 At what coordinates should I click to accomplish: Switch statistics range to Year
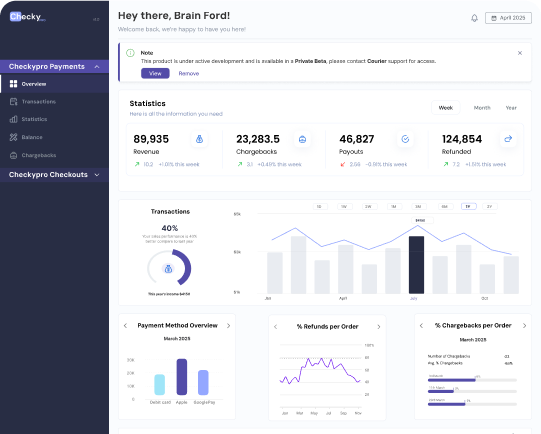(x=511, y=108)
